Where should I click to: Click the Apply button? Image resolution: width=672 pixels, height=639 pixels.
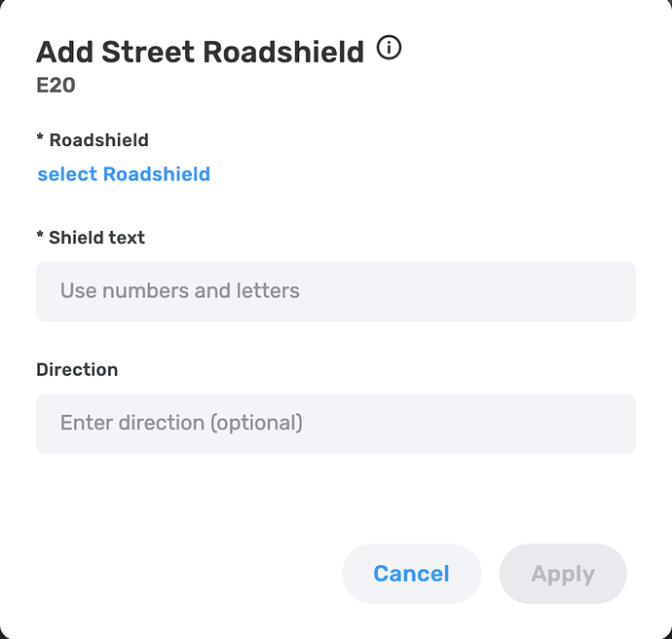562,574
